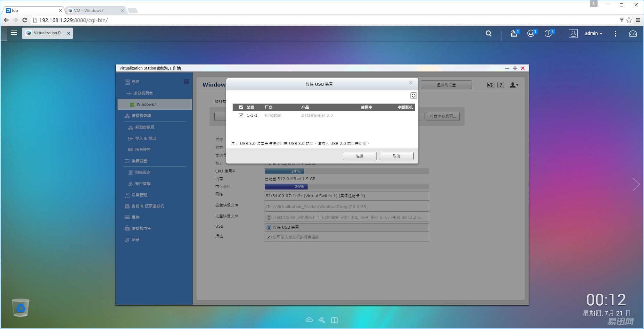The height and width of the screenshot is (329, 644).
Task: Click the tools icon at bottom
Action: coord(322,320)
